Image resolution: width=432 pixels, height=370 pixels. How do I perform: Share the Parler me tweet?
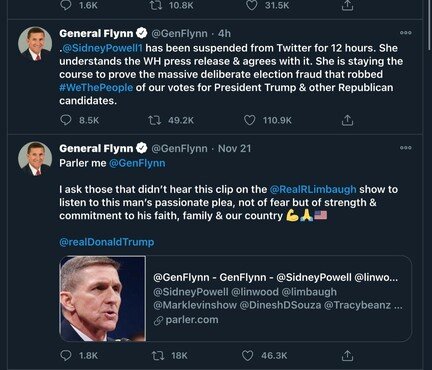(x=347, y=355)
